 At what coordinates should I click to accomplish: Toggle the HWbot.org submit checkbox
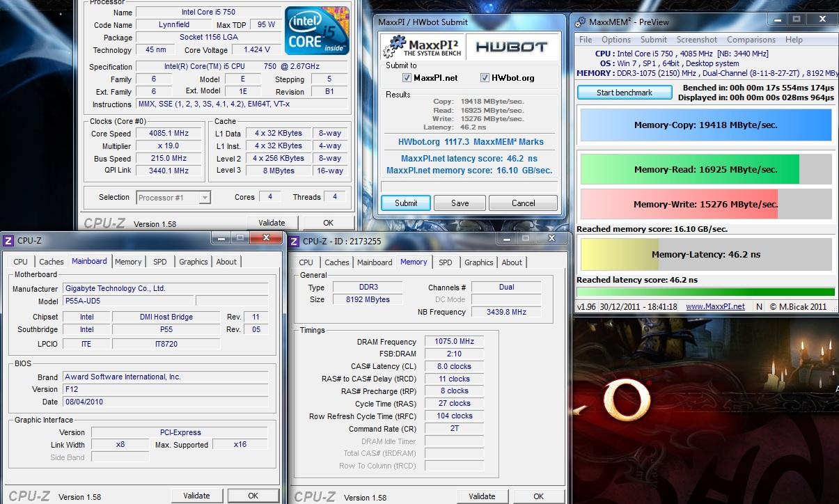(x=485, y=78)
